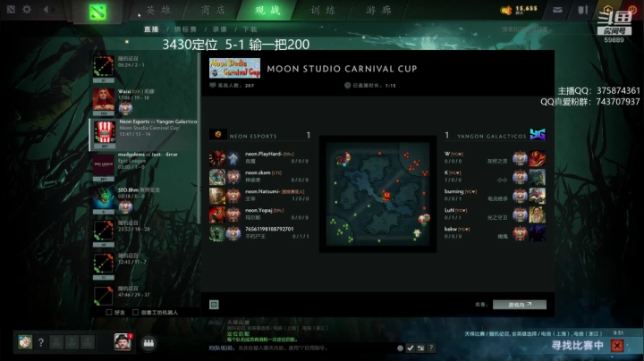Open friend avatar with notification badge
Screen dimensions: 644x361
(123, 341)
